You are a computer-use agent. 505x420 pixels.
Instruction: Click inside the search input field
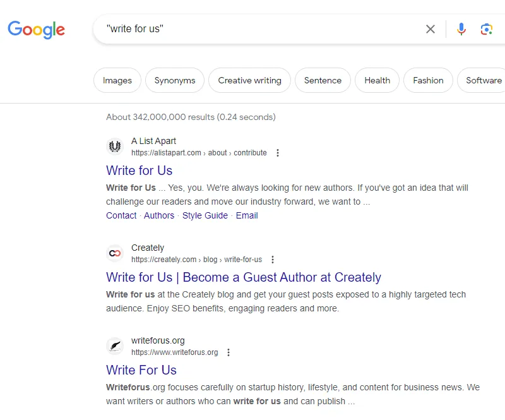(x=252, y=28)
